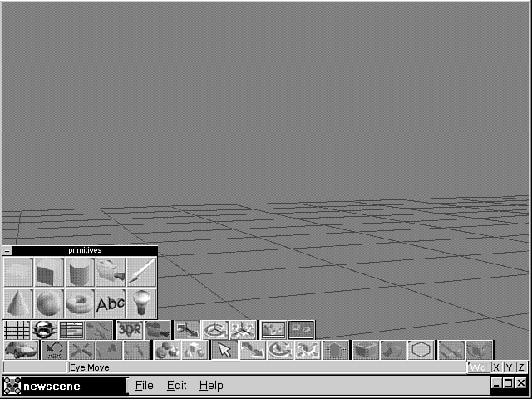Add a plane primitive from primitives panel

tap(18, 272)
